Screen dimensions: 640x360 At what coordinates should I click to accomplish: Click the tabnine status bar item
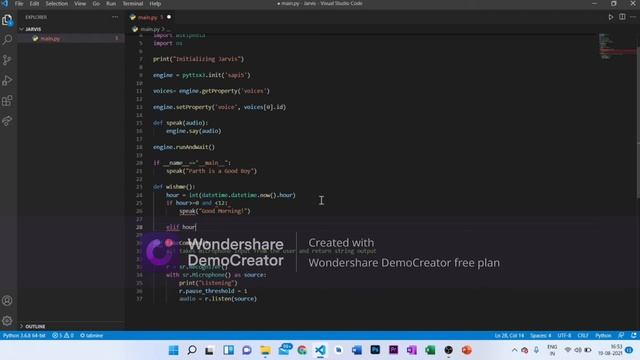click(91, 336)
